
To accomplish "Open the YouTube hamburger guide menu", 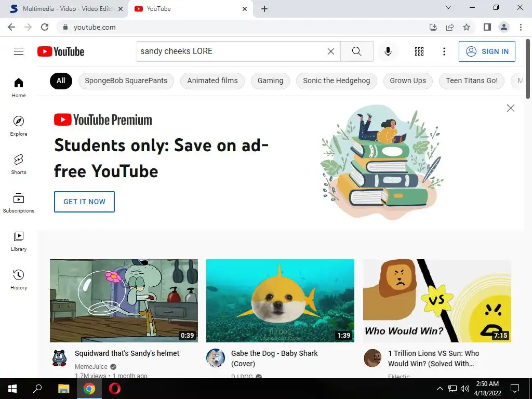I will [19, 51].
